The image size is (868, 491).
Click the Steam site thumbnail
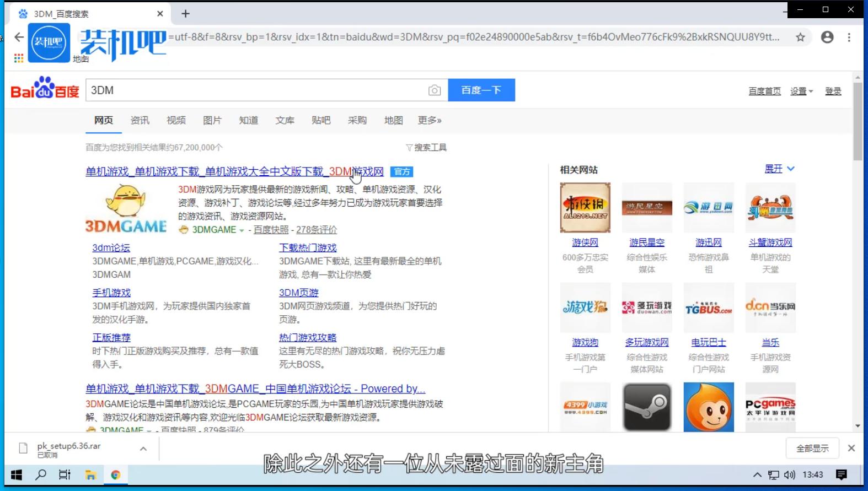point(647,407)
